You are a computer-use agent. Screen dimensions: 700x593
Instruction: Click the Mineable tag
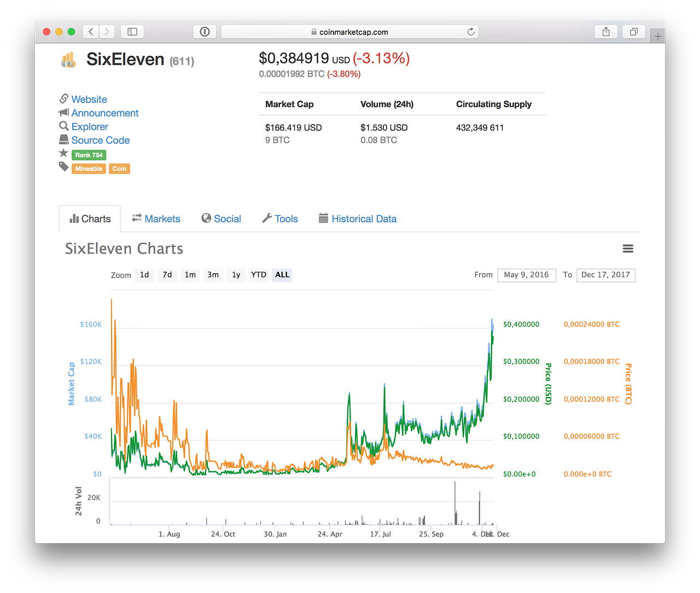[x=89, y=169]
